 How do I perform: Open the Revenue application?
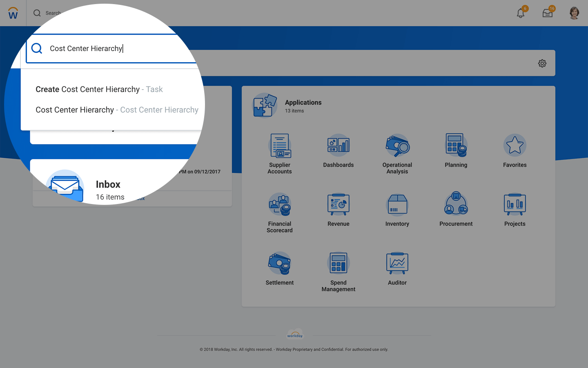point(338,204)
